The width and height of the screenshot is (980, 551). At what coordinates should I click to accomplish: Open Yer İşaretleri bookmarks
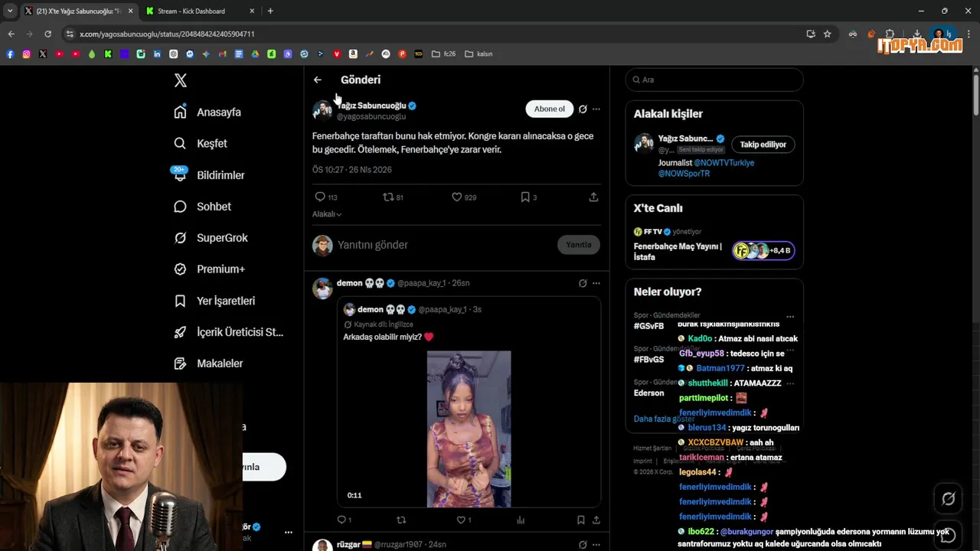(x=214, y=302)
